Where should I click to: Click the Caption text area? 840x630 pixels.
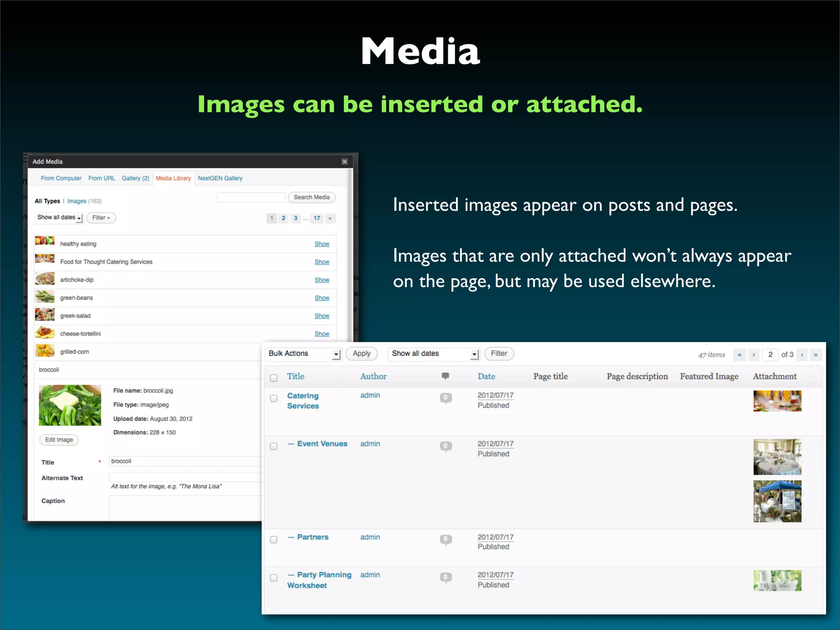(x=185, y=507)
